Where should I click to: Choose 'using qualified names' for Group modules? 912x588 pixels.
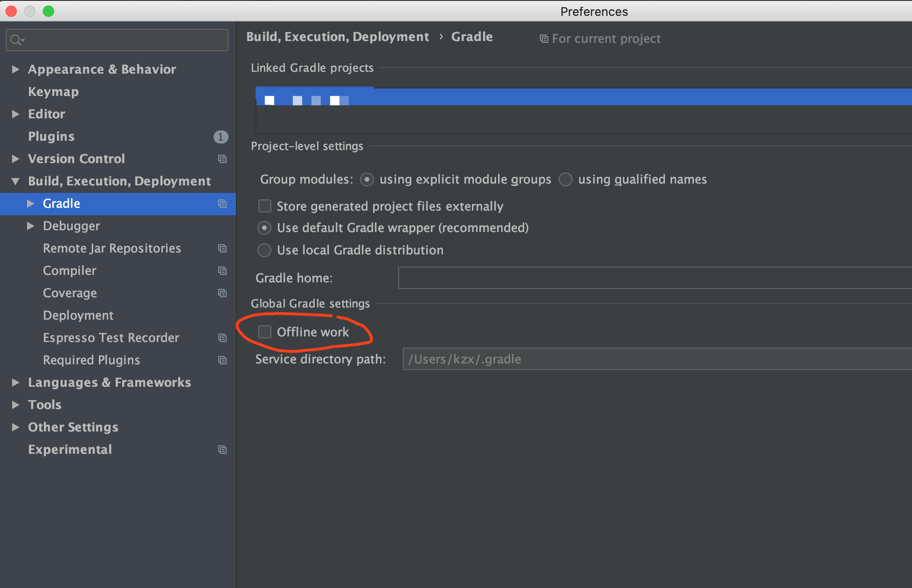tap(565, 179)
